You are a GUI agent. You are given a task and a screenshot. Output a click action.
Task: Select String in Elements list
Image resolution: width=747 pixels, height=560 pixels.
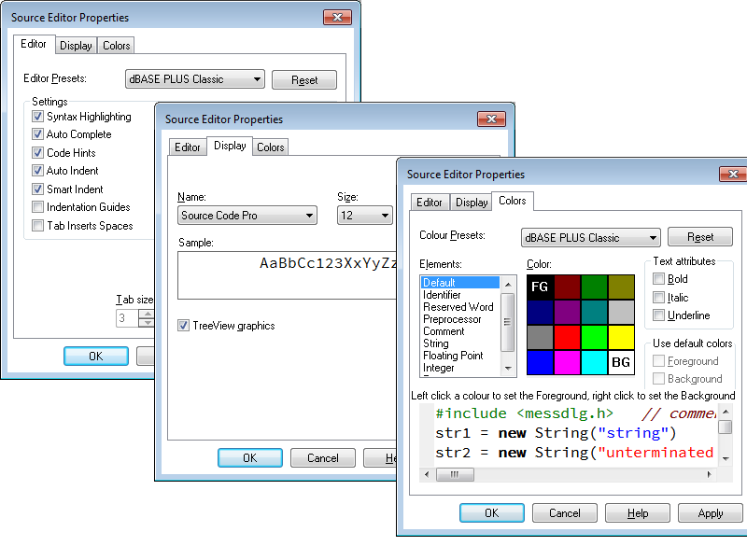(459, 343)
